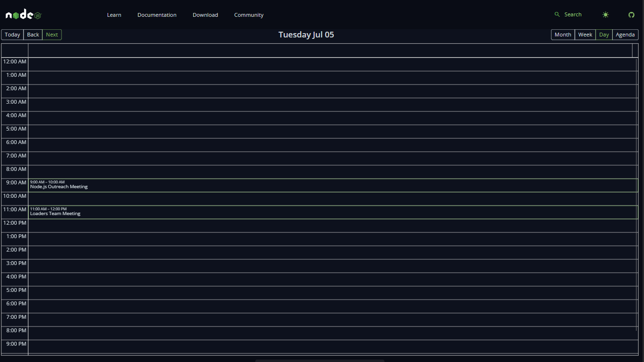Click the 4:00 AM time label
This screenshot has height=362, width=644.
click(x=16, y=115)
